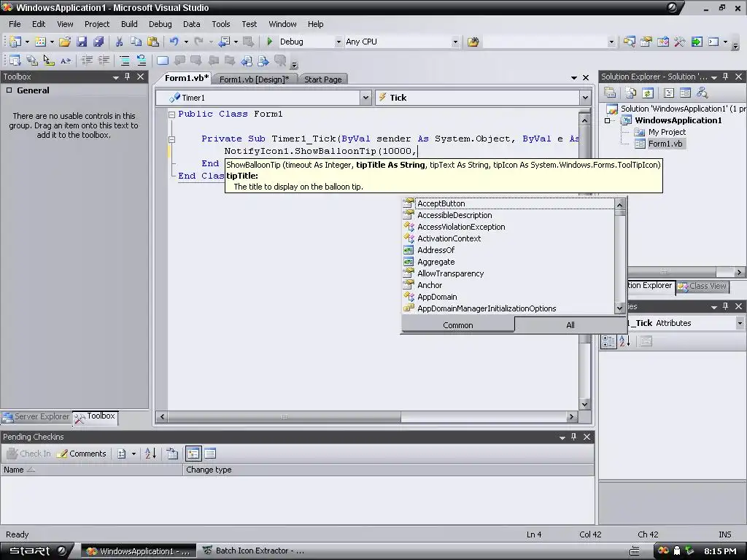
Task: Click the Windows start button
Action: [37, 551]
